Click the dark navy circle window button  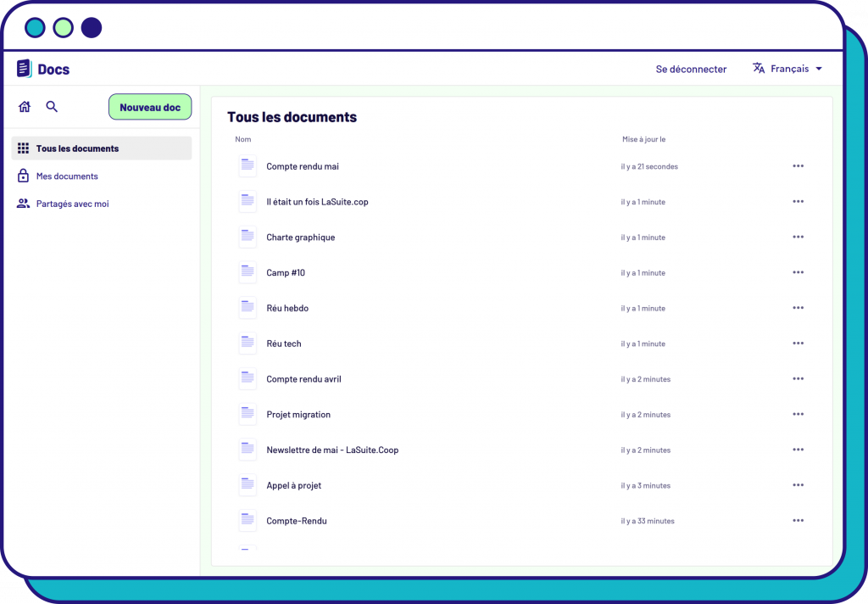[x=92, y=28]
